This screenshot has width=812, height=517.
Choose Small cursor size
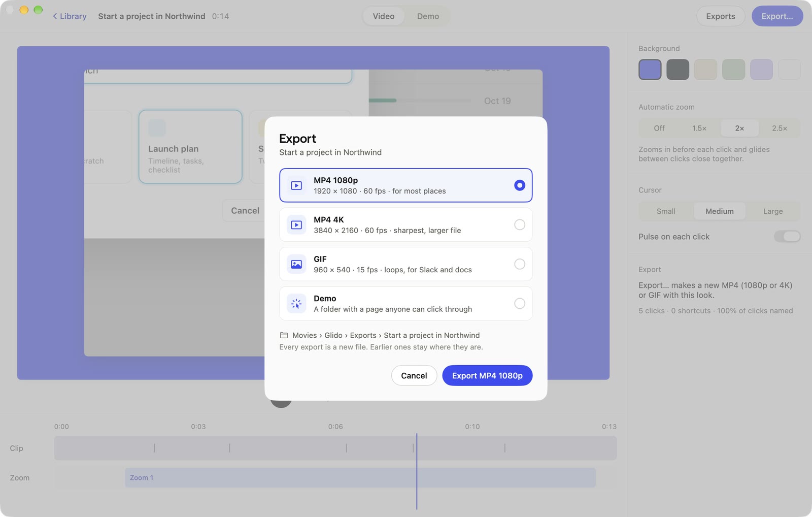tap(666, 211)
